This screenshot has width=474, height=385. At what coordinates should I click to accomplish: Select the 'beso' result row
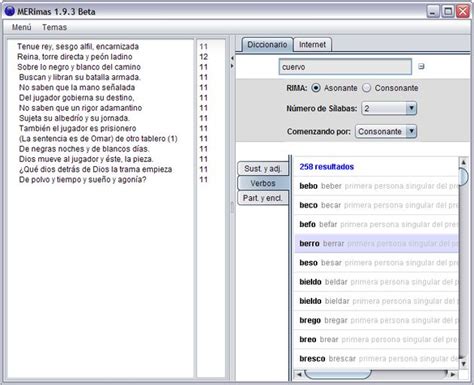click(376, 263)
